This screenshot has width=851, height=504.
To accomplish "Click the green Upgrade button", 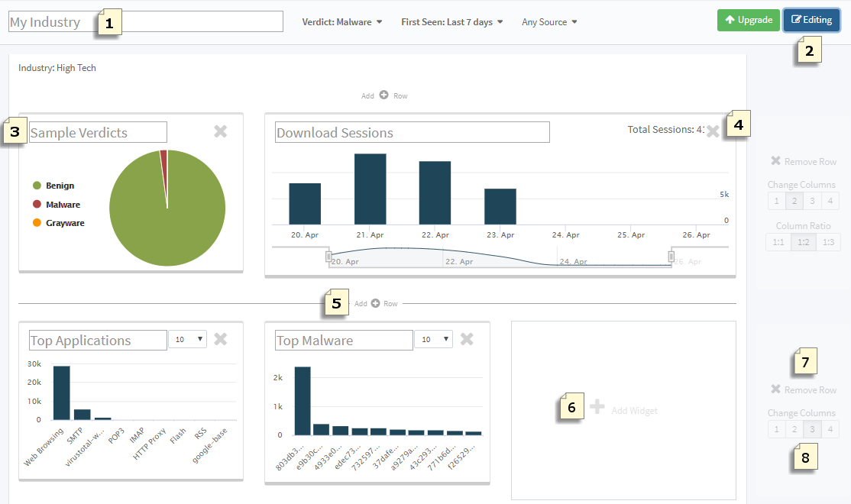I will click(748, 21).
